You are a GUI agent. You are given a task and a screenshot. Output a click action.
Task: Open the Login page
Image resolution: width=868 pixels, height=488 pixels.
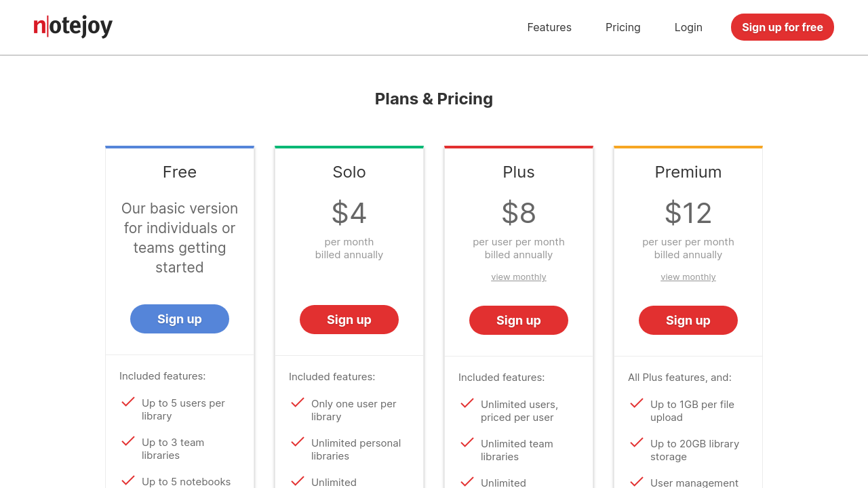click(688, 27)
